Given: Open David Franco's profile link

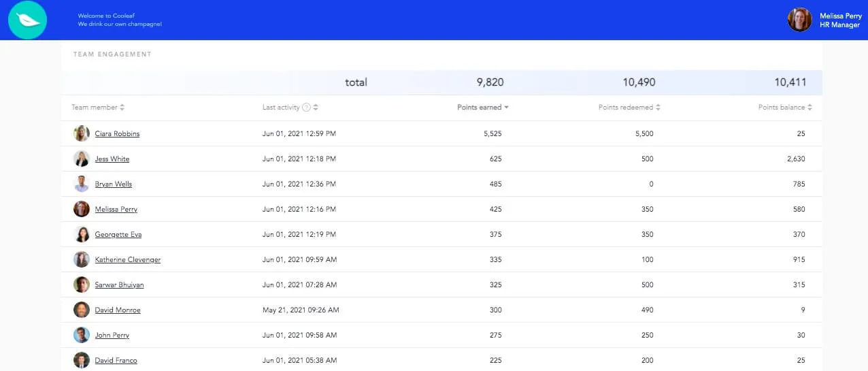Looking at the screenshot, I should [x=116, y=360].
